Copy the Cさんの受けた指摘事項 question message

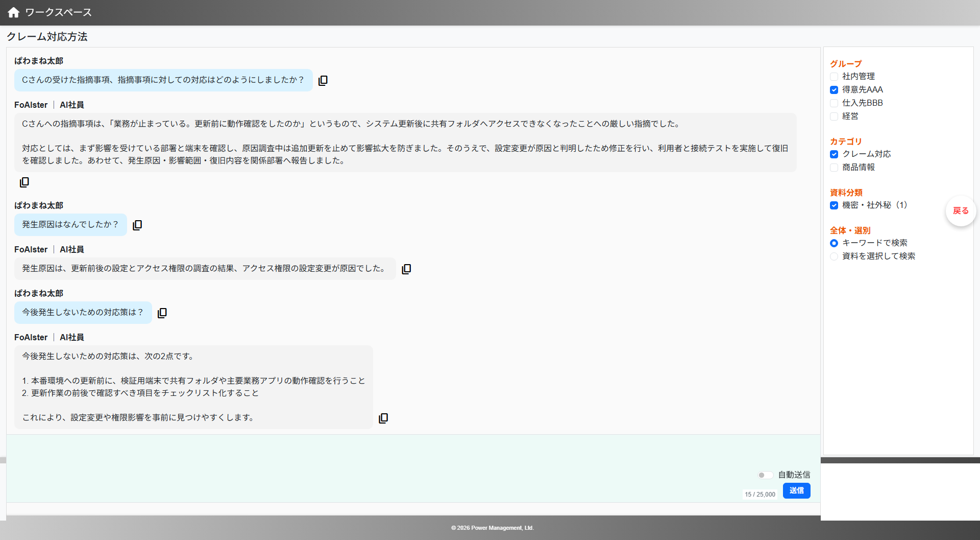coord(323,81)
